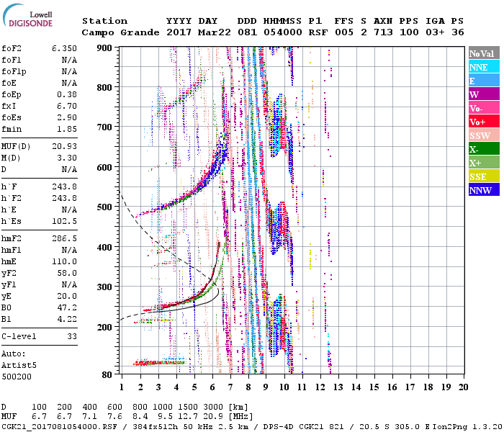Click the IGA value 03+
The image size is (504, 432).
pos(435,32)
